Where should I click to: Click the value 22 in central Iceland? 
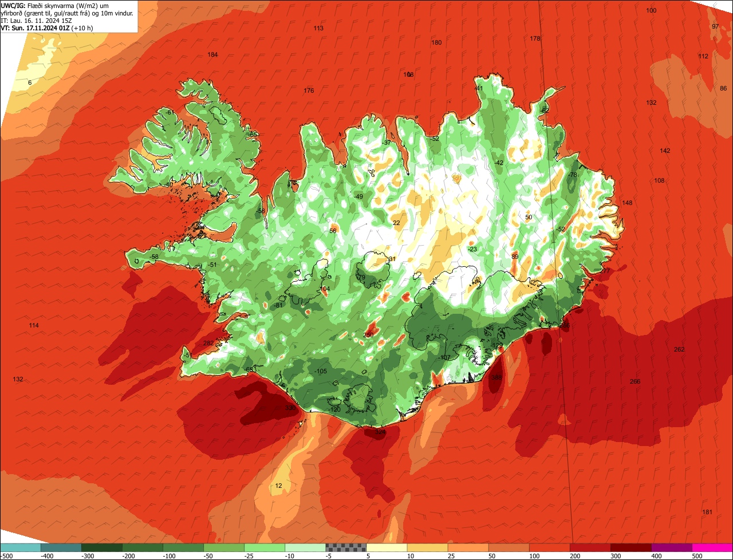(396, 223)
